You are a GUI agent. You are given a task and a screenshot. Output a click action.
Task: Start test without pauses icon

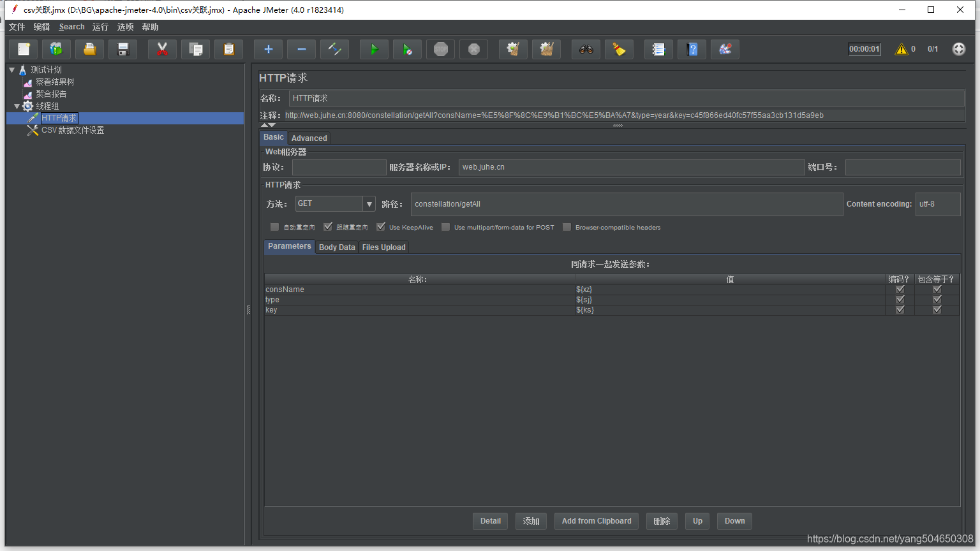coord(408,49)
